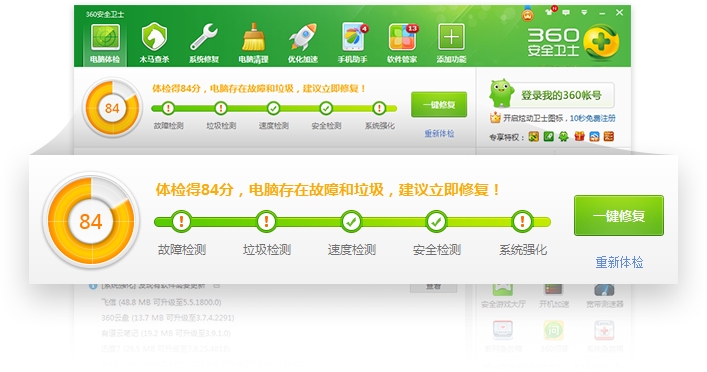Image resolution: width=707 pixels, height=372 pixels.
Task: Open the skin shirt icon in the title bar
Action: [549, 12]
